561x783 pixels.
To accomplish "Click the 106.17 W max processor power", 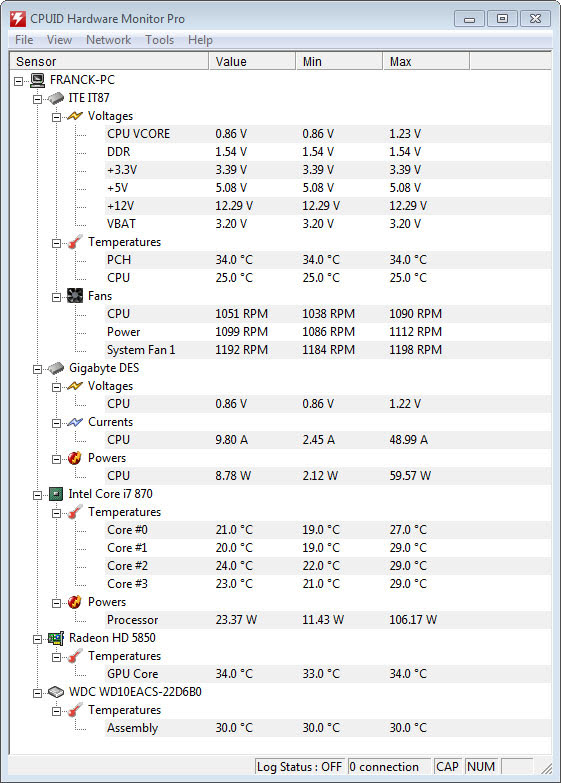I will coord(413,620).
